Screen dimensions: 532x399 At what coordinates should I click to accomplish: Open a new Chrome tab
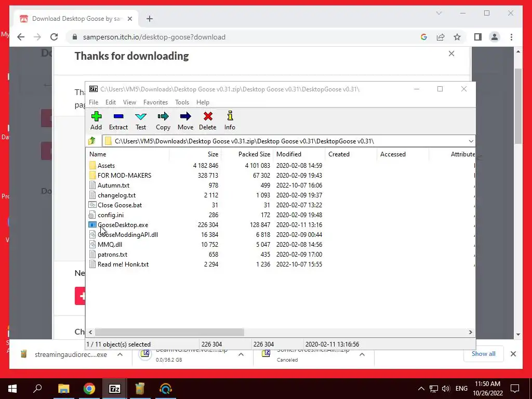150,19
